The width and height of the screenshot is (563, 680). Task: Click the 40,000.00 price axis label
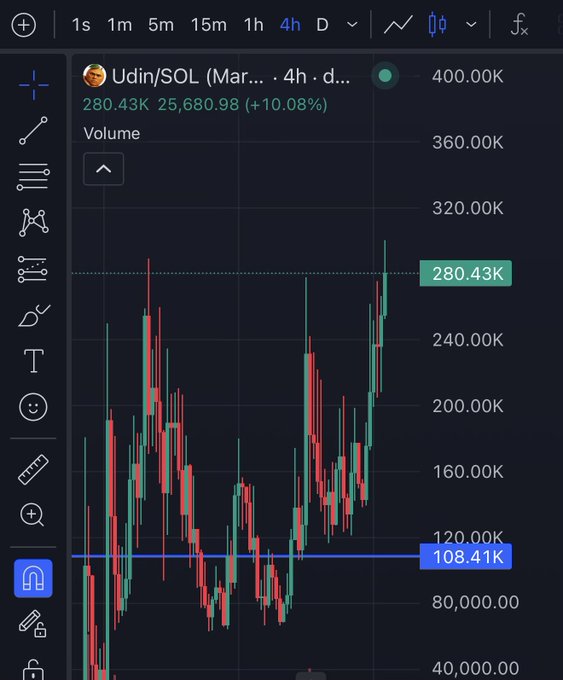coord(475,668)
